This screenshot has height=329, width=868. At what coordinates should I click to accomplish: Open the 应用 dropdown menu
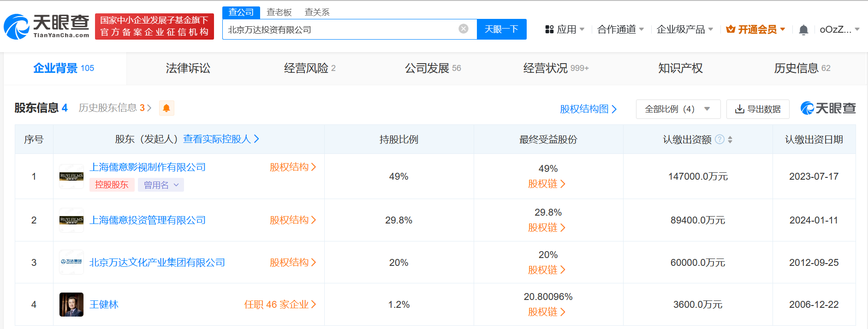565,29
